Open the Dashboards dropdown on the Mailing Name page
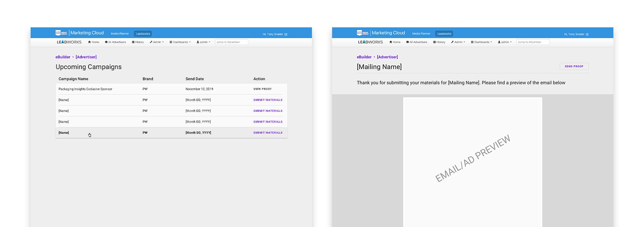The width and height of the screenshot is (644, 227). click(x=481, y=42)
